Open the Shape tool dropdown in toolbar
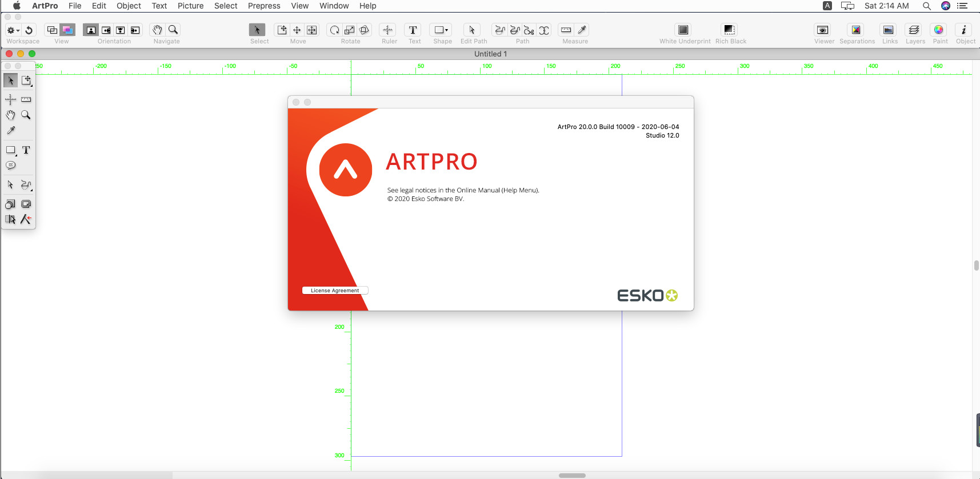The width and height of the screenshot is (980, 479). click(441, 30)
